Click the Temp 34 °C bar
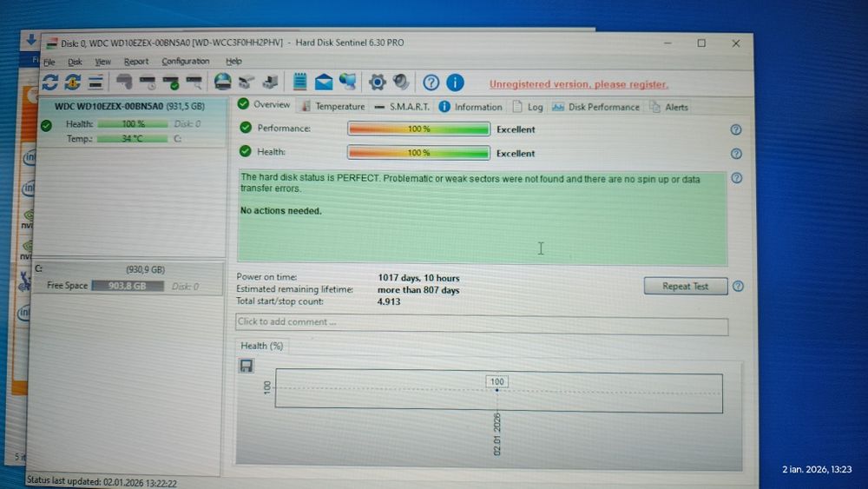Image resolution: width=868 pixels, height=489 pixels. pyautogui.click(x=132, y=138)
